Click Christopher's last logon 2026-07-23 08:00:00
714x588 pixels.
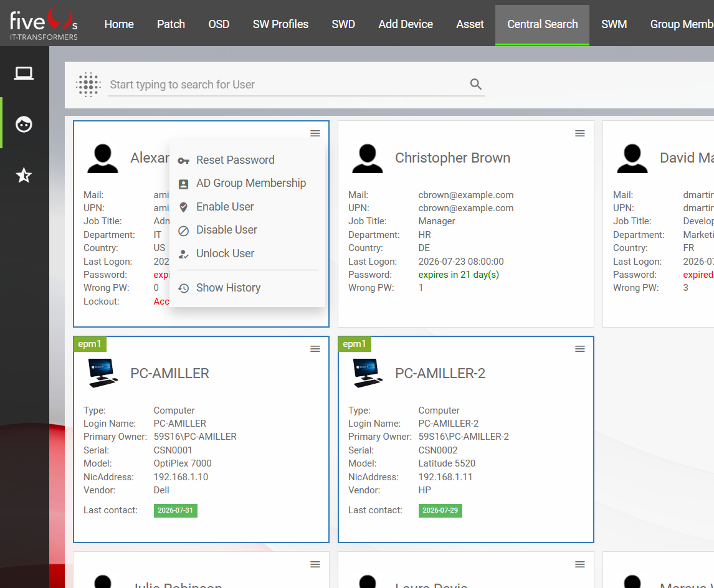coord(461,261)
